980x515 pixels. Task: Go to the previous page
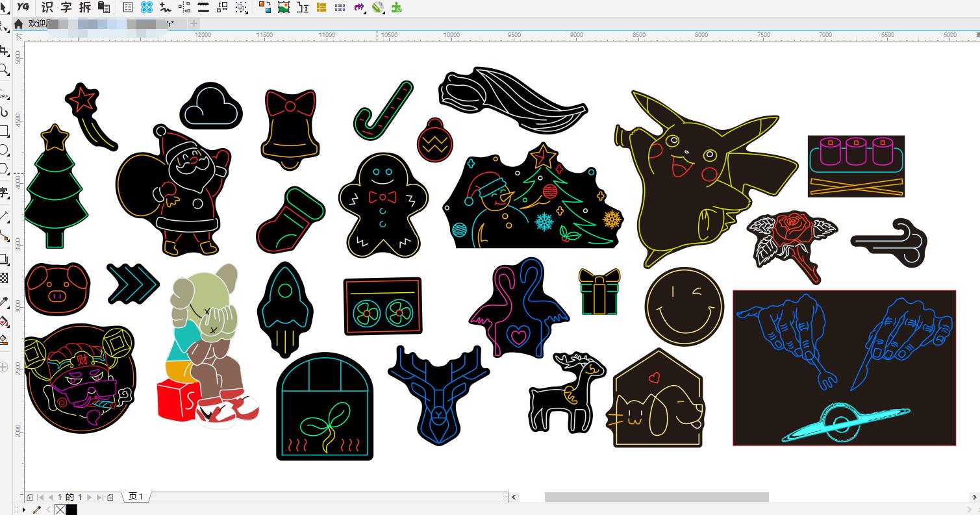coord(51,497)
